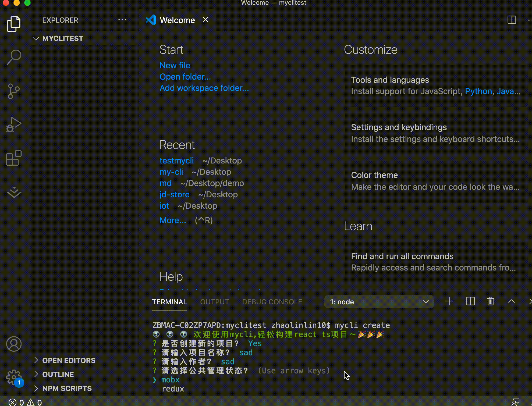Click the Python link in Tools and languages
Image resolution: width=532 pixels, height=406 pixels.
(x=478, y=91)
